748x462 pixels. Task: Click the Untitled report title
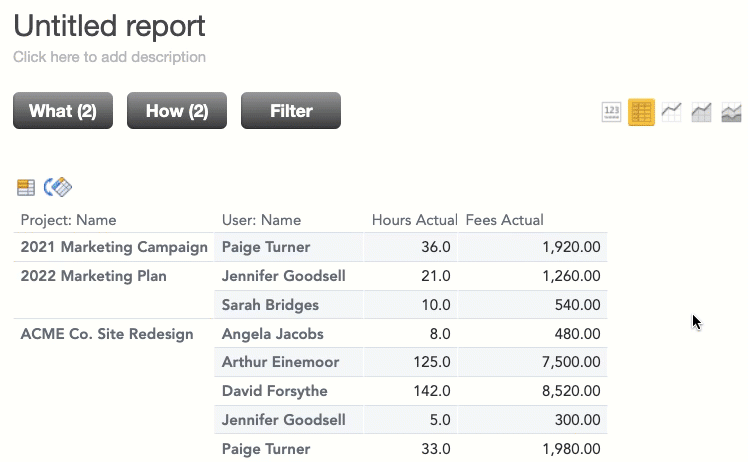pos(109,26)
